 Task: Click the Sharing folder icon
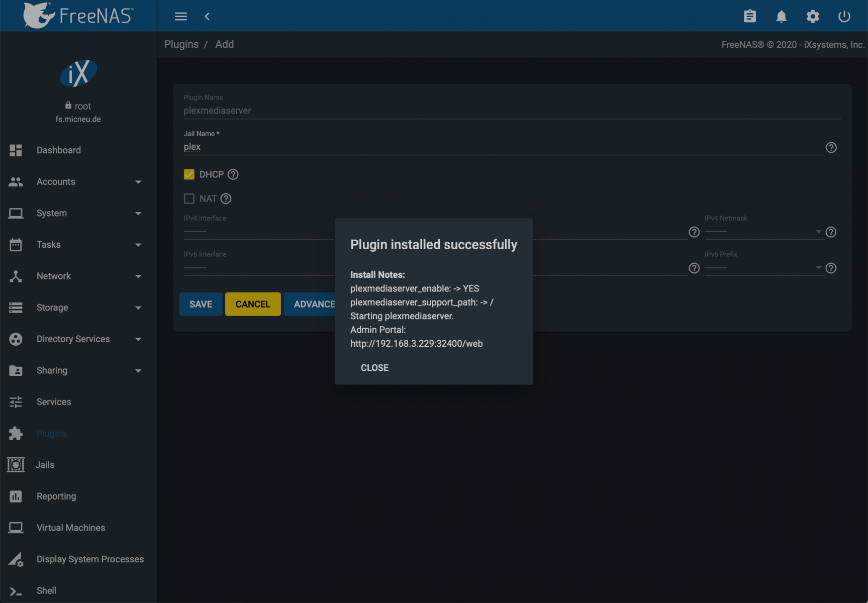click(x=16, y=371)
